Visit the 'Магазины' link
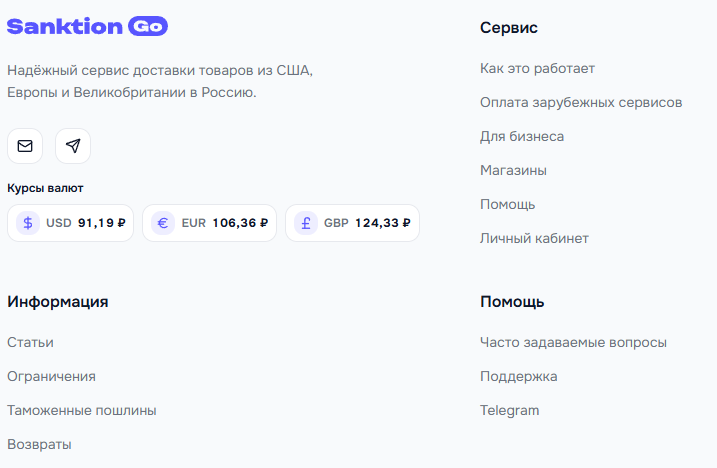717x468 pixels. coord(513,171)
